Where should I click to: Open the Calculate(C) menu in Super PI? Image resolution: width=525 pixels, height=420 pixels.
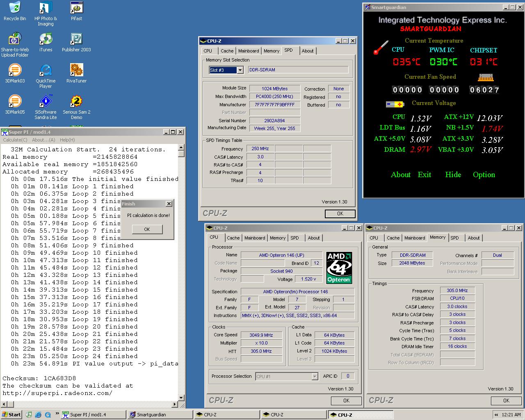coord(15,140)
